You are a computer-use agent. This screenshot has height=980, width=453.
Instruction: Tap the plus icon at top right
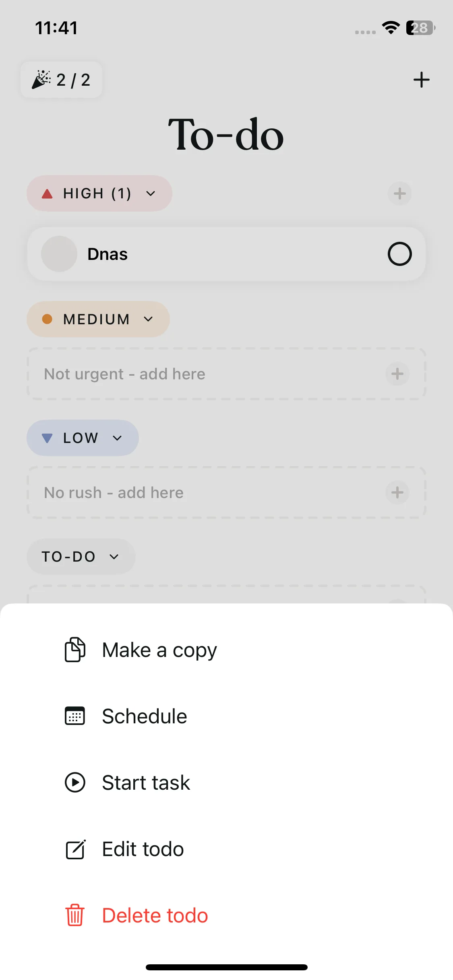[x=421, y=80]
